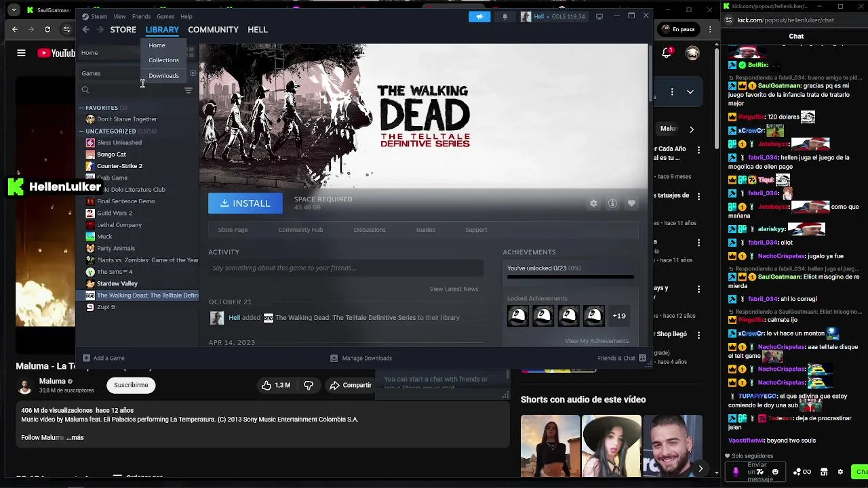Click the +19 more achievements badge
This screenshot has height=488, width=868.
coord(619,316)
